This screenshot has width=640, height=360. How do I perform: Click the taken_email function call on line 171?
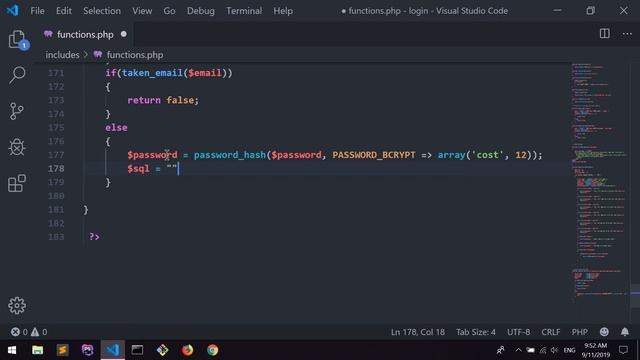[x=152, y=73]
